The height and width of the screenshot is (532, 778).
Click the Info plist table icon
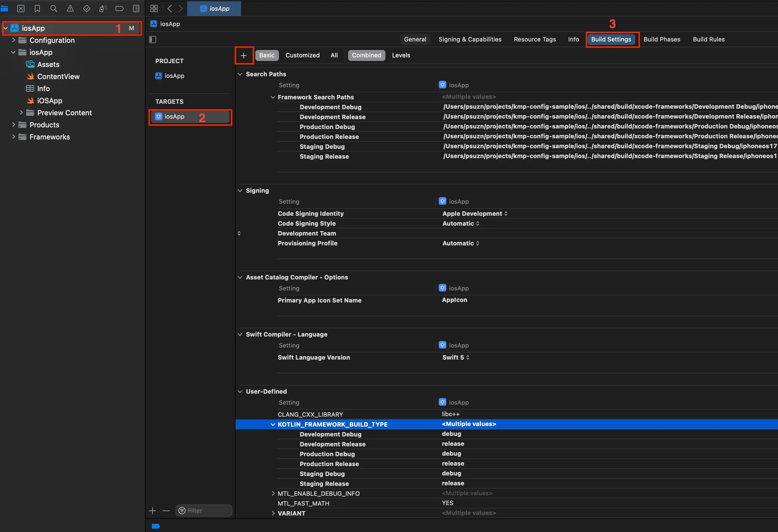(x=30, y=88)
